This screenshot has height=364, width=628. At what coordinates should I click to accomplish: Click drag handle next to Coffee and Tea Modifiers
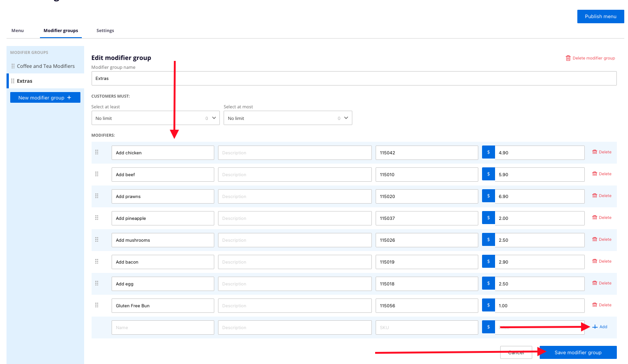[x=13, y=66]
